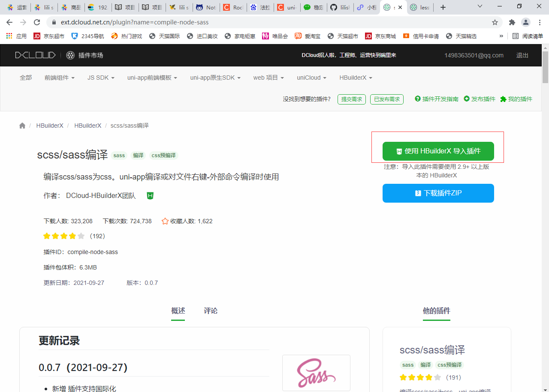
Task: Open the Chrome profile avatar
Action: click(526, 22)
